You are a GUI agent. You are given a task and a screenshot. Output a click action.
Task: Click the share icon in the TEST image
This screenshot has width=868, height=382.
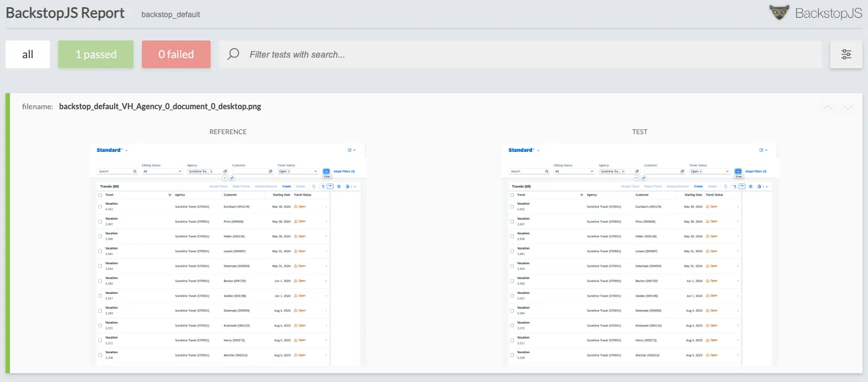762,150
